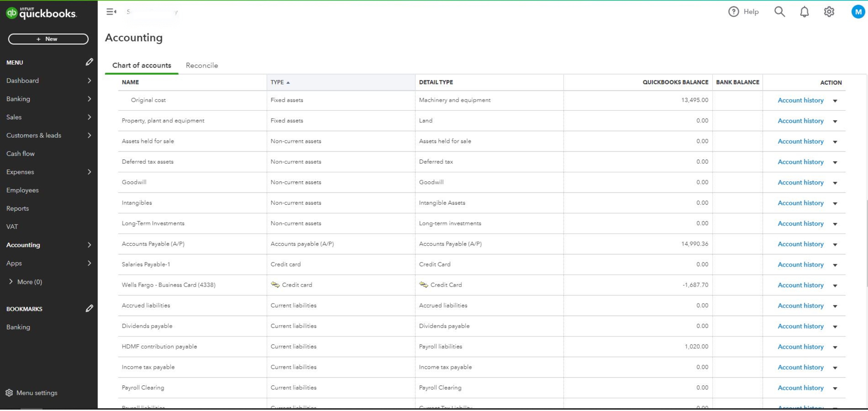This screenshot has width=868, height=411.
Task: Open notifications bell icon
Action: 804,12
